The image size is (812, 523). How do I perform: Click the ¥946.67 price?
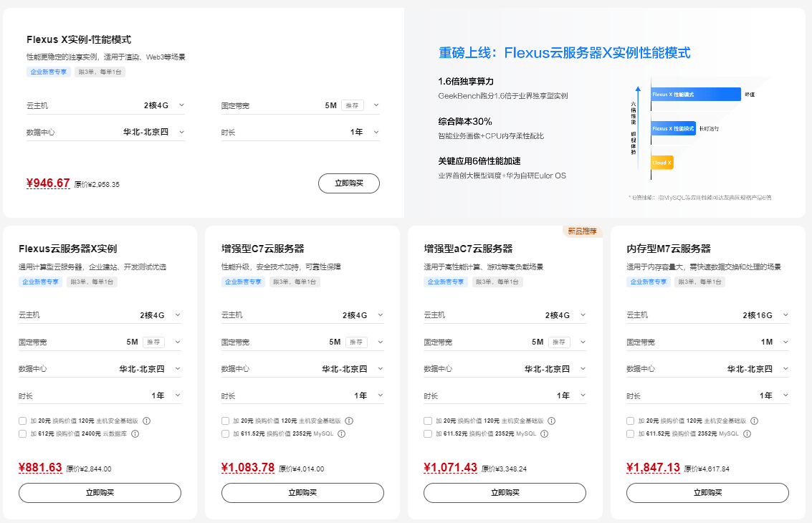[x=48, y=183]
